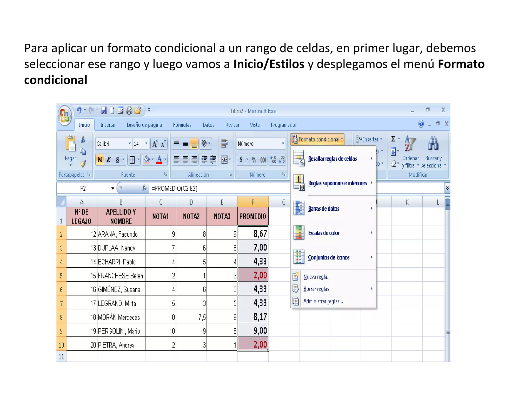Click the Cut scissors icon
Screen dimensions: 532x399
coord(83,139)
